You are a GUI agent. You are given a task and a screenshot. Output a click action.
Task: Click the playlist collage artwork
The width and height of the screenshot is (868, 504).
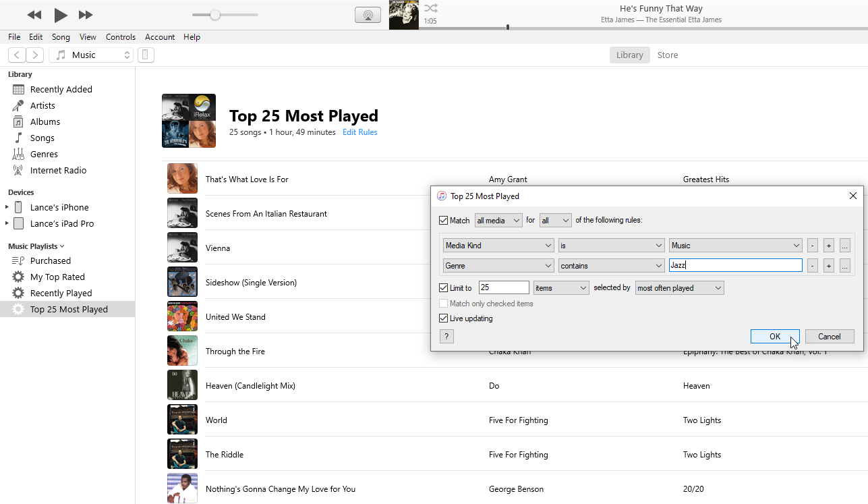point(189,121)
